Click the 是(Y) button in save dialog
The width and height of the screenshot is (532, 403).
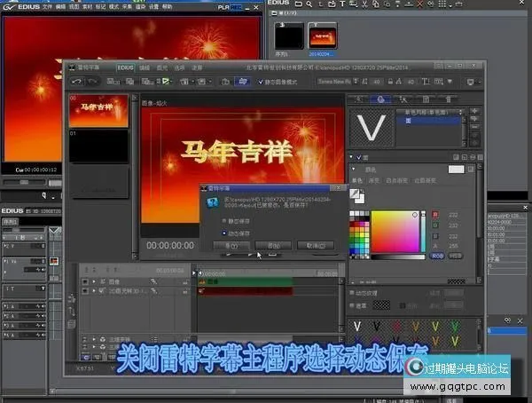coord(231,245)
